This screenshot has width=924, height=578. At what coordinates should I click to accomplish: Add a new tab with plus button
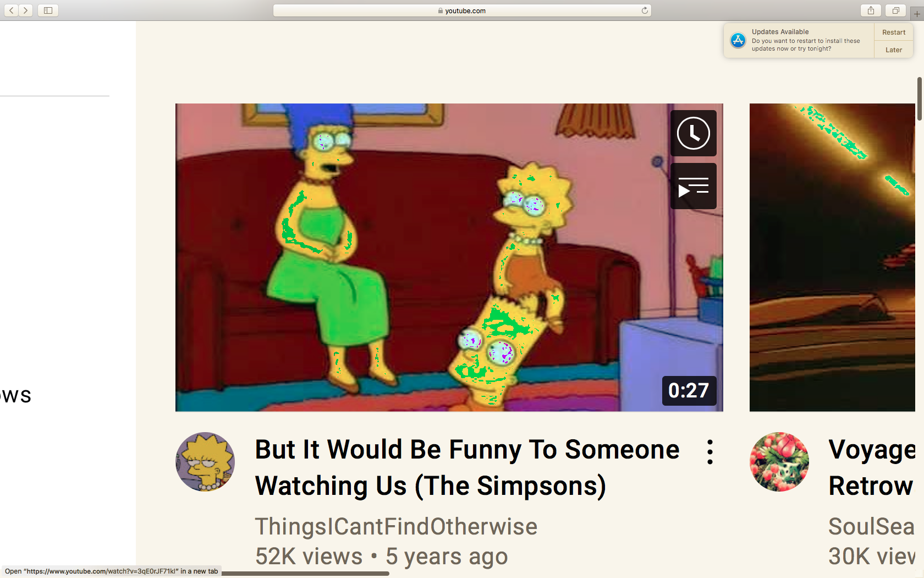click(917, 13)
